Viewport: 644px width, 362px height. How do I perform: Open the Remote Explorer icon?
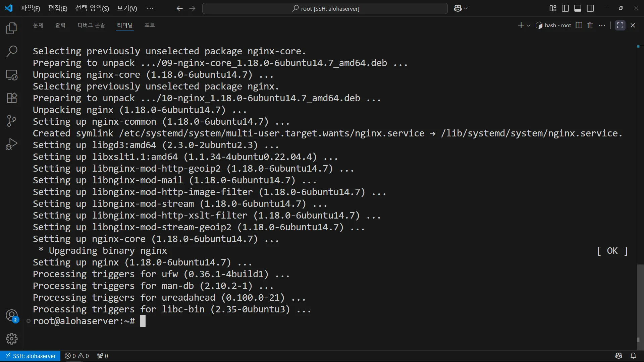pyautogui.click(x=12, y=75)
